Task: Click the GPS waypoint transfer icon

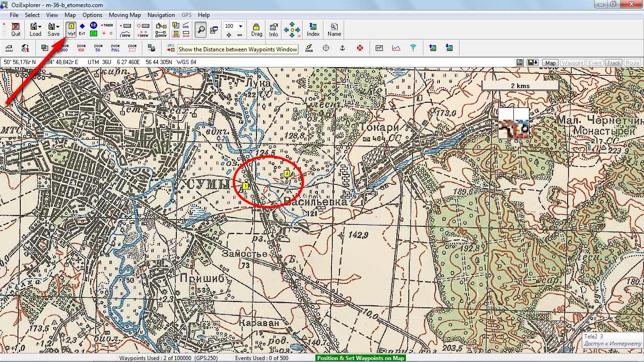Action: (x=171, y=48)
